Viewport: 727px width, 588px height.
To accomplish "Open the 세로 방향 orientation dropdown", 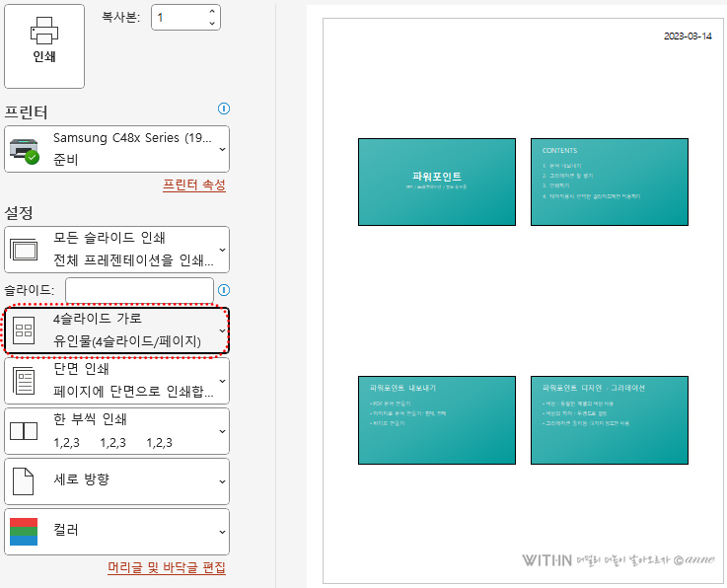I will click(116, 481).
